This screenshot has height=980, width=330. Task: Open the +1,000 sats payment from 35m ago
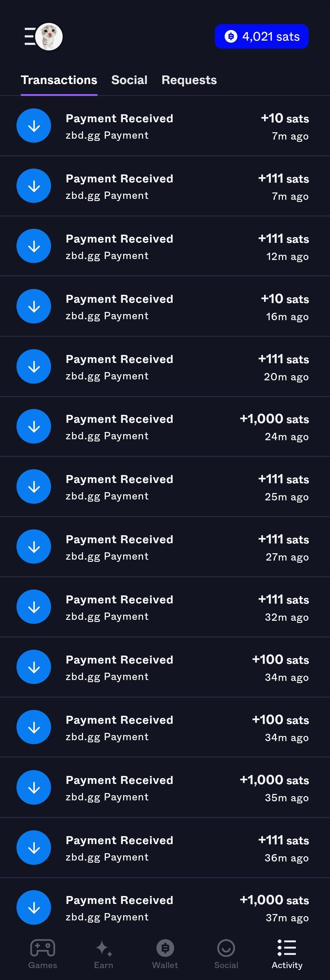(x=165, y=788)
